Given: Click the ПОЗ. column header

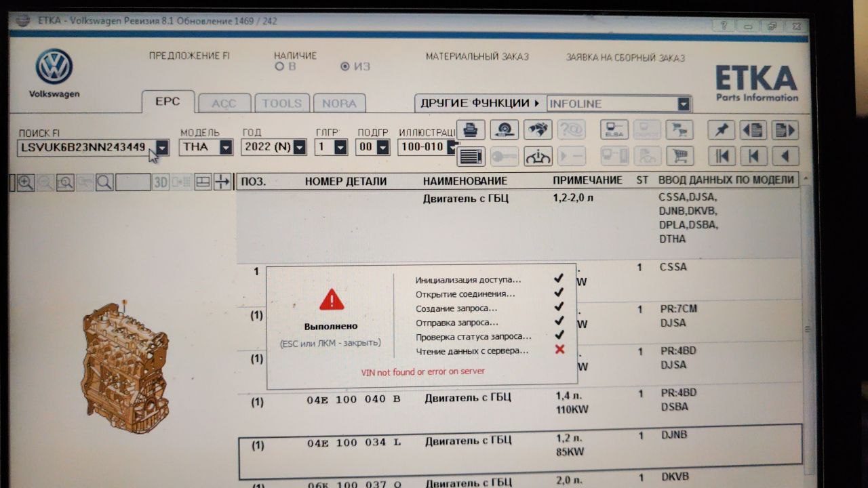Looking at the screenshot, I should click(x=253, y=182).
